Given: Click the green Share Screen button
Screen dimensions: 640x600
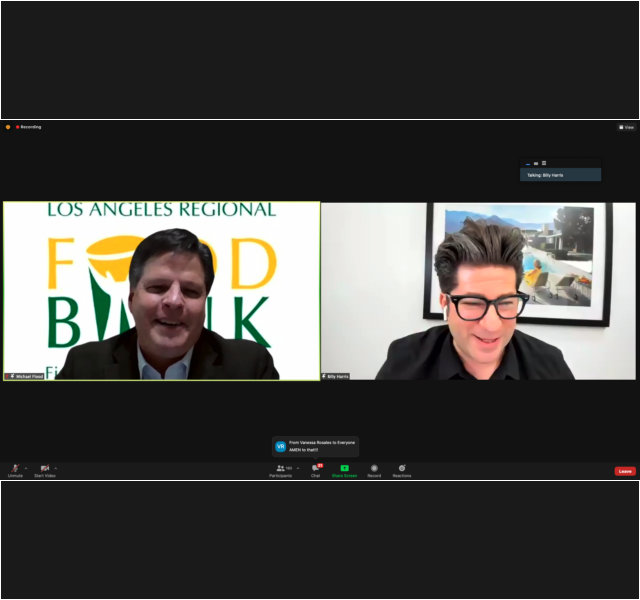Looking at the screenshot, I should (x=344, y=471).
